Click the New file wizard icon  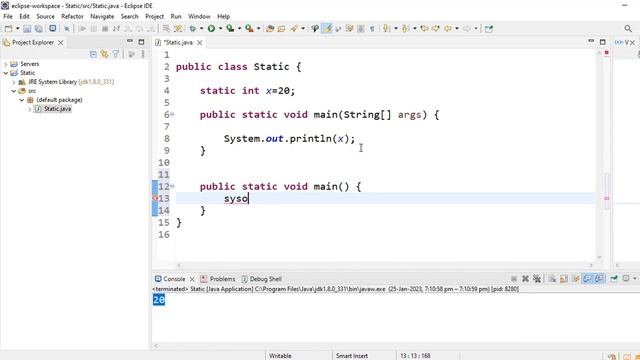[x=8, y=29]
